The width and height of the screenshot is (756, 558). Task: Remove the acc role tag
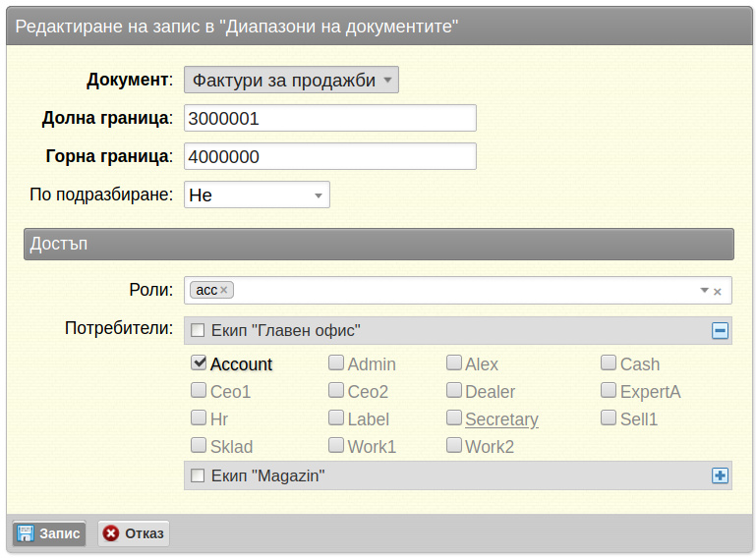click(224, 290)
